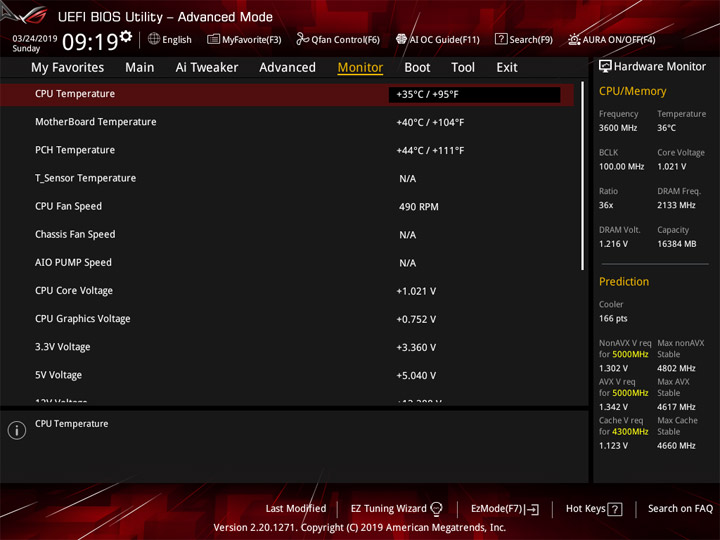Click the MyFavorite list icon
720x540 pixels.
[213, 39]
